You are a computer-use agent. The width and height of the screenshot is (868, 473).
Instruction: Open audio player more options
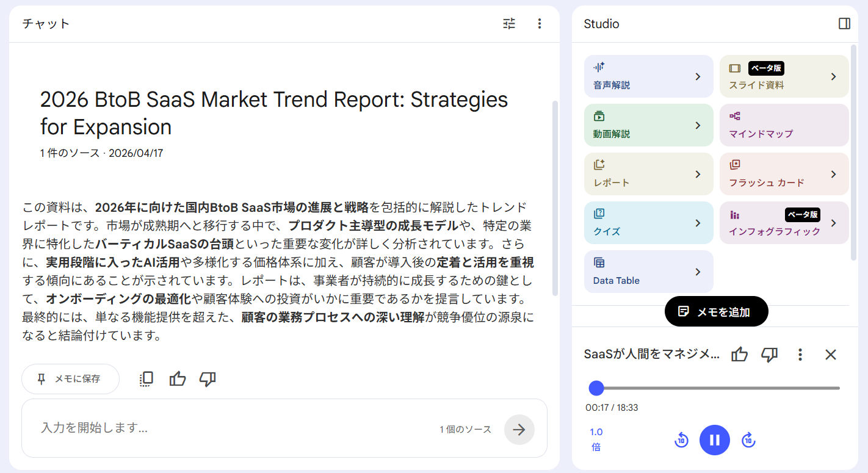click(x=800, y=355)
